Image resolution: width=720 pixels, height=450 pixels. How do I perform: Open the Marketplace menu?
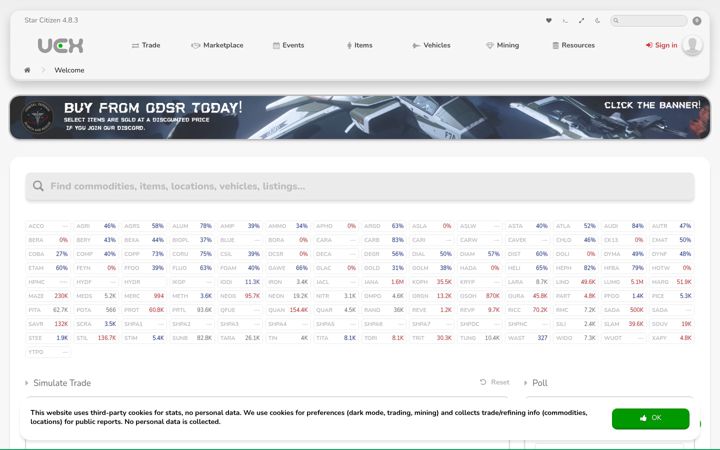(217, 45)
